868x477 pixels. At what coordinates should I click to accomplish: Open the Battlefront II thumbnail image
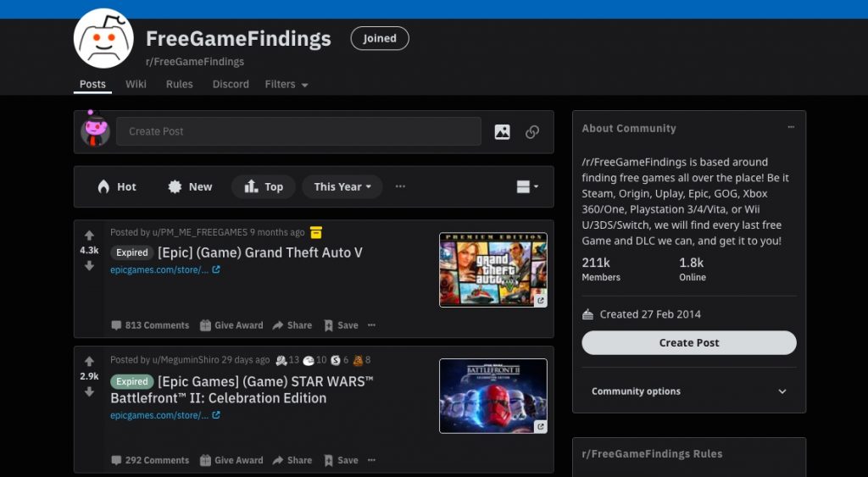coord(493,397)
